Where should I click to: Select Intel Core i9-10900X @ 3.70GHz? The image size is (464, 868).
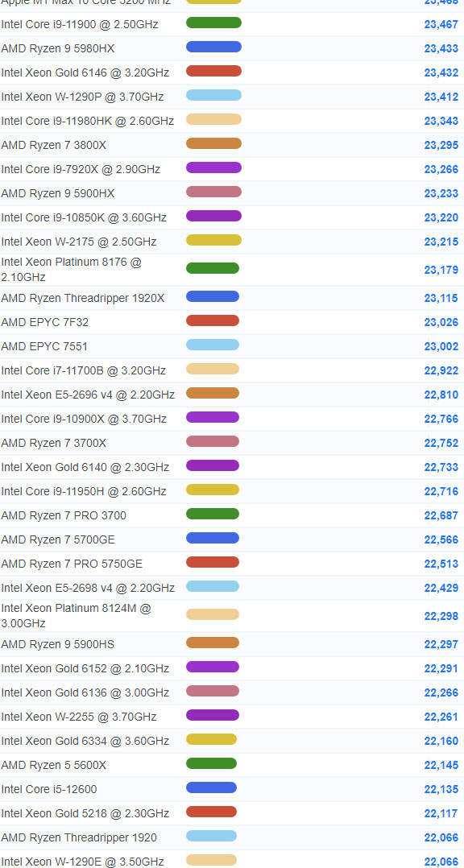[84, 419]
